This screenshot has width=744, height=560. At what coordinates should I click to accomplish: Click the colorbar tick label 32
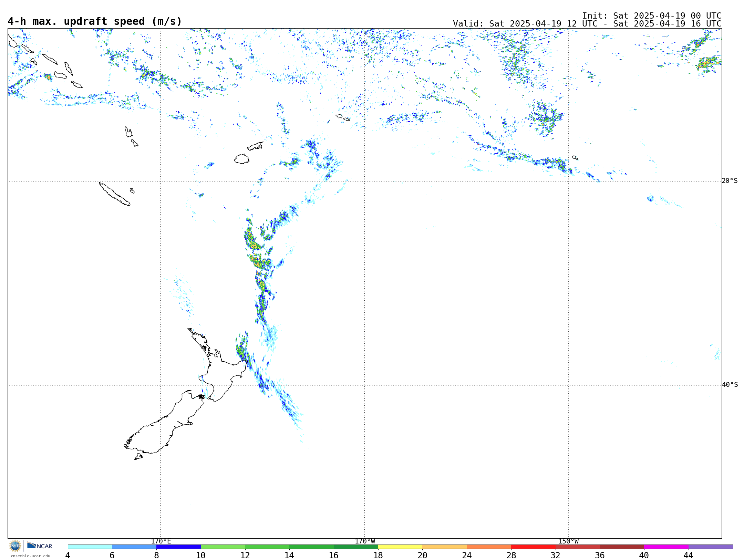(556, 555)
